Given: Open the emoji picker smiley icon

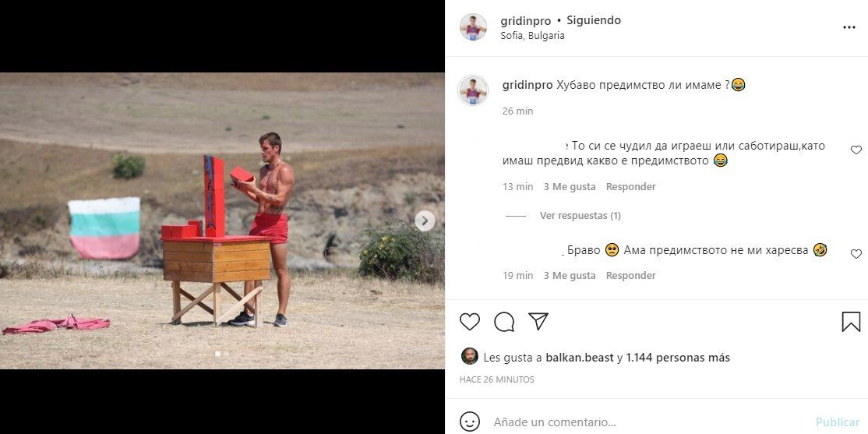Looking at the screenshot, I should [469, 422].
